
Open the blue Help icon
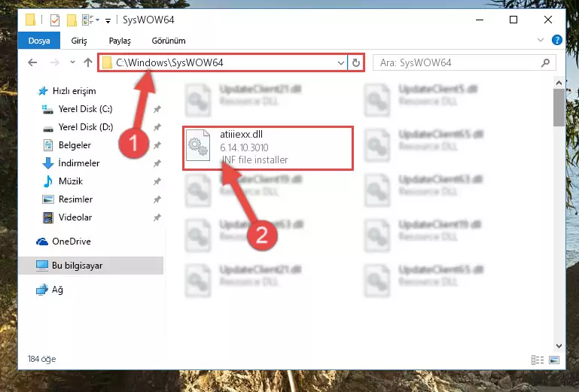point(557,40)
